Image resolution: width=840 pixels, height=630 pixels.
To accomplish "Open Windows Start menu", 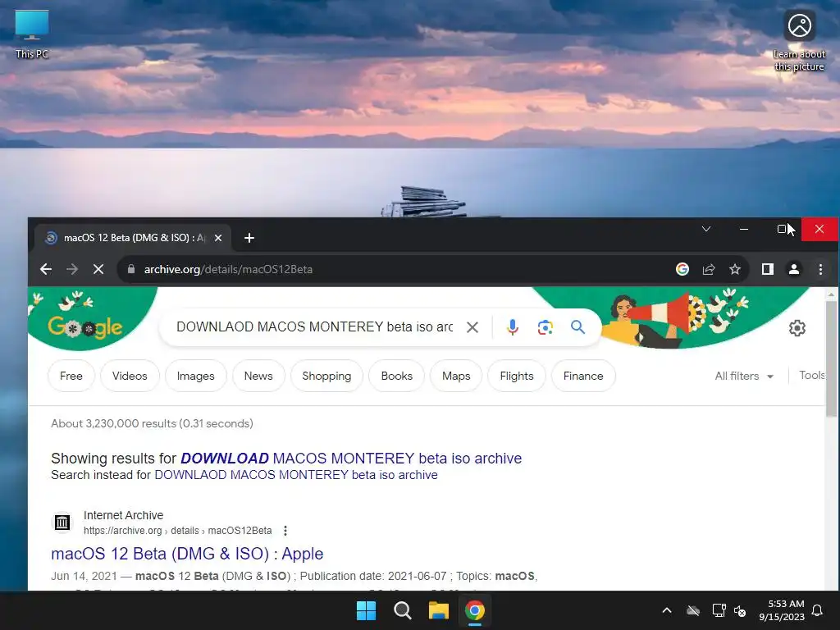I will click(367, 610).
